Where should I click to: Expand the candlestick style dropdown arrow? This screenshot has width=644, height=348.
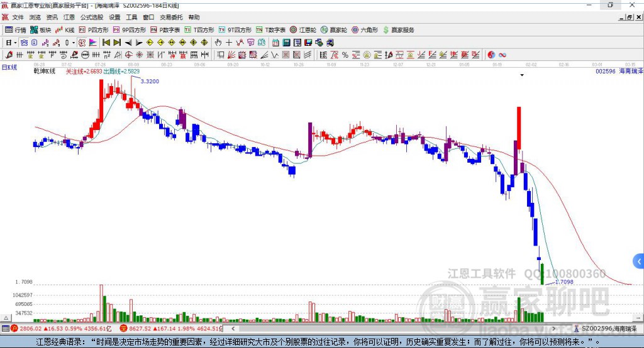(x=74, y=43)
